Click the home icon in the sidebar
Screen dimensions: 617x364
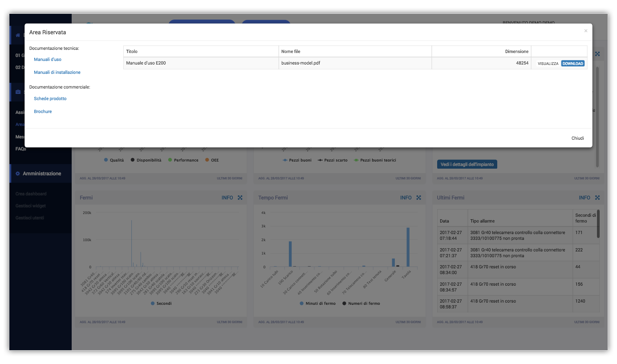tap(18, 35)
